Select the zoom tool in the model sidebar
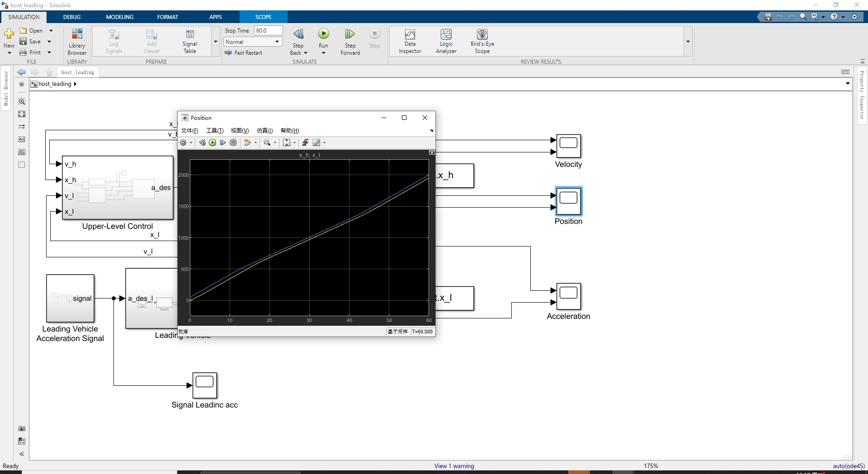This screenshot has width=868, height=474. pyautogui.click(x=21, y=101)
